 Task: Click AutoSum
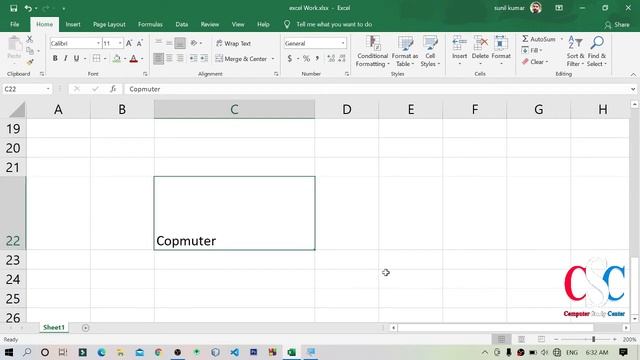click(x=539, y=39)
